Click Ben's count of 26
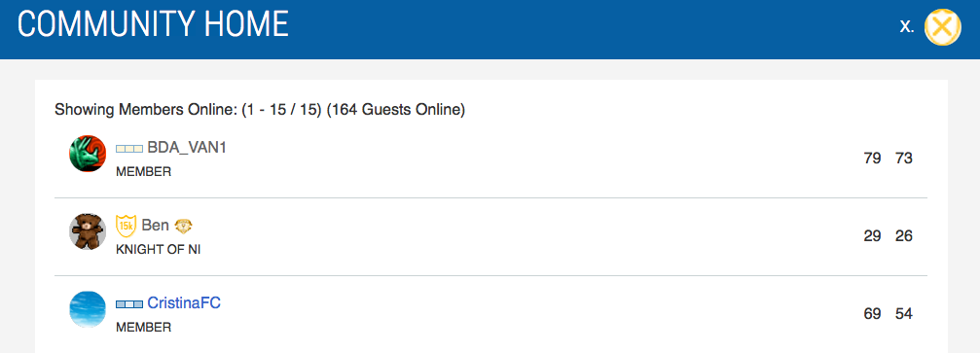 [x=904, y=236]
